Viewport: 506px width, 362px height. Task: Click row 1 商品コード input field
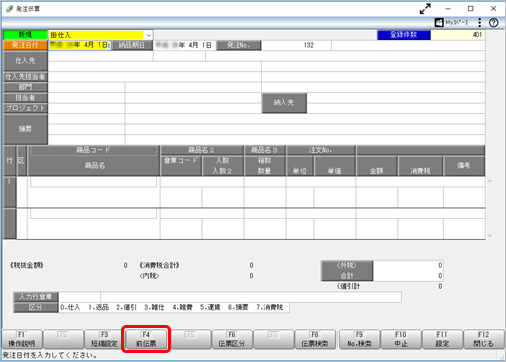tap(93, 182)
